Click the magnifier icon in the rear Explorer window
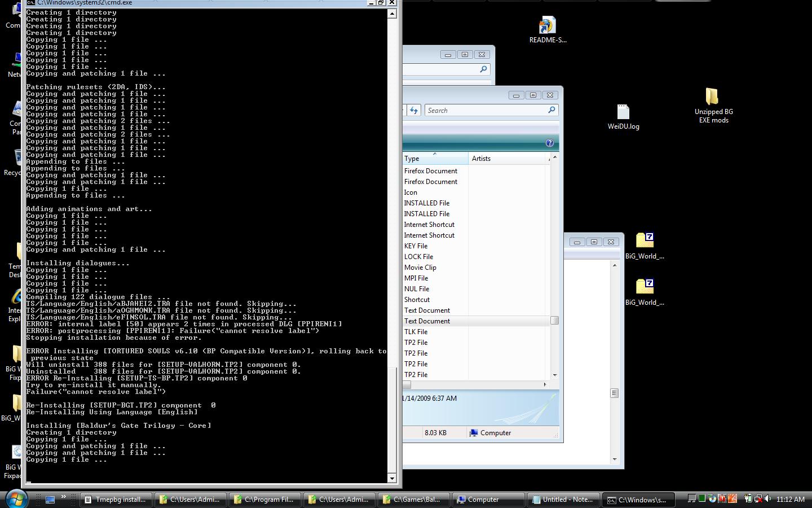This screenshot has height=508, width=812. (483, 69)
